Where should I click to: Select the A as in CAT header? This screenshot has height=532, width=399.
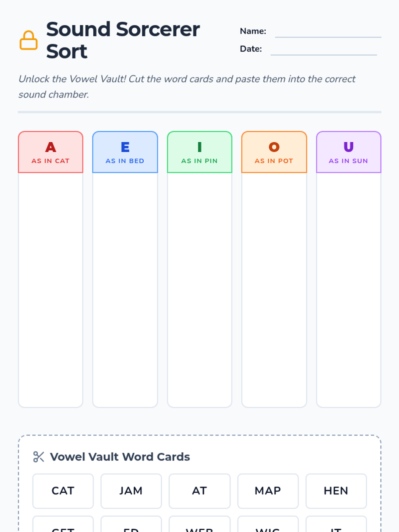(51, 152)
